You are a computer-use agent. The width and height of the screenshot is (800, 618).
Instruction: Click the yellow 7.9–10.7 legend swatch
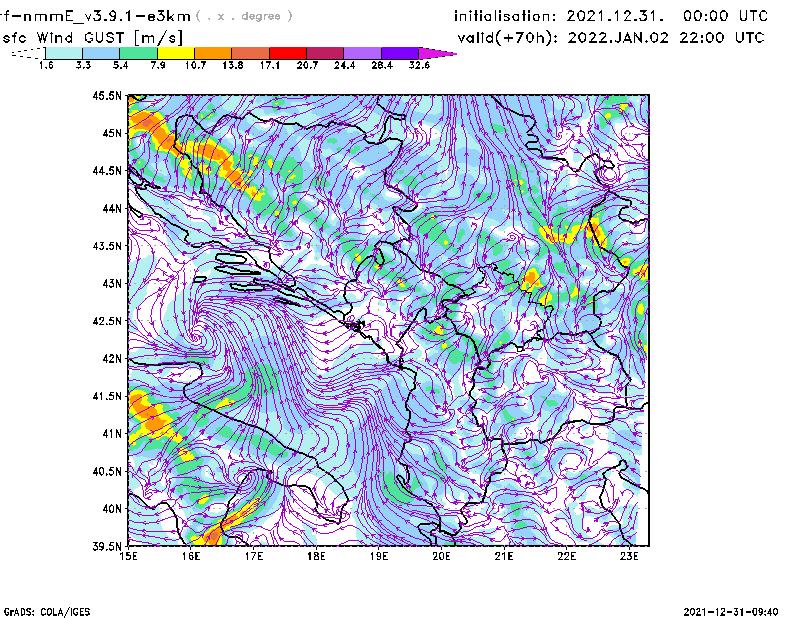(x=176, y=53)
